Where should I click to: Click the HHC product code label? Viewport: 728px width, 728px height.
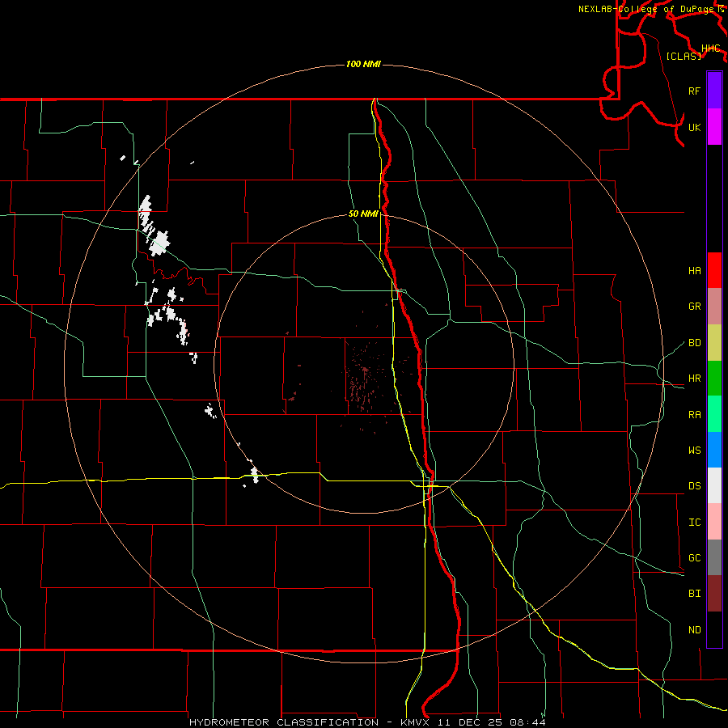click(x=710, y=49)
